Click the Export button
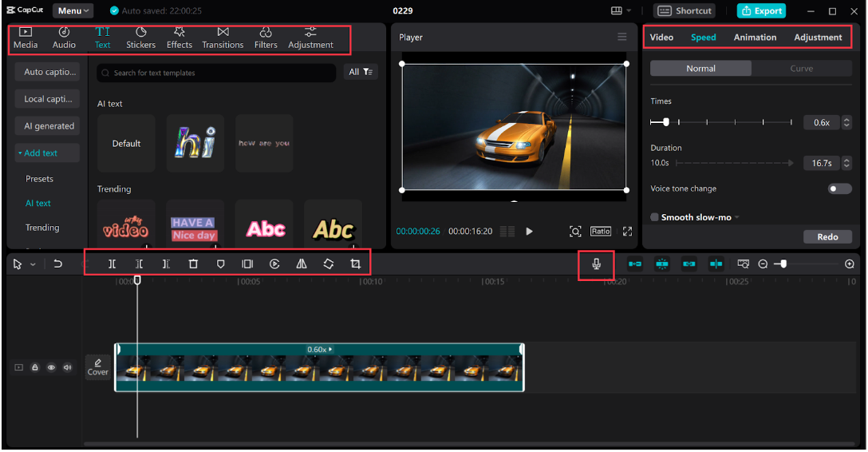Image resolution: width=868 pixels, height=452 pixels. (x=761, y=10)
